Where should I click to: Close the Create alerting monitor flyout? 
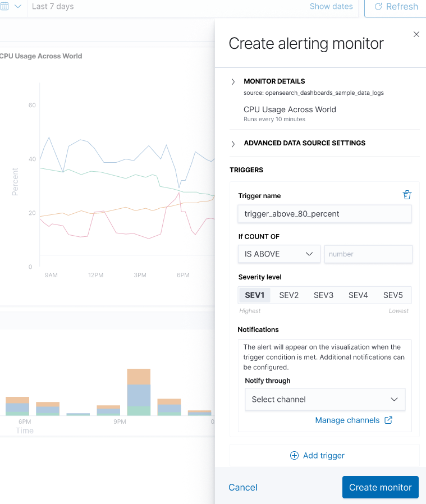tap(416, 34)
